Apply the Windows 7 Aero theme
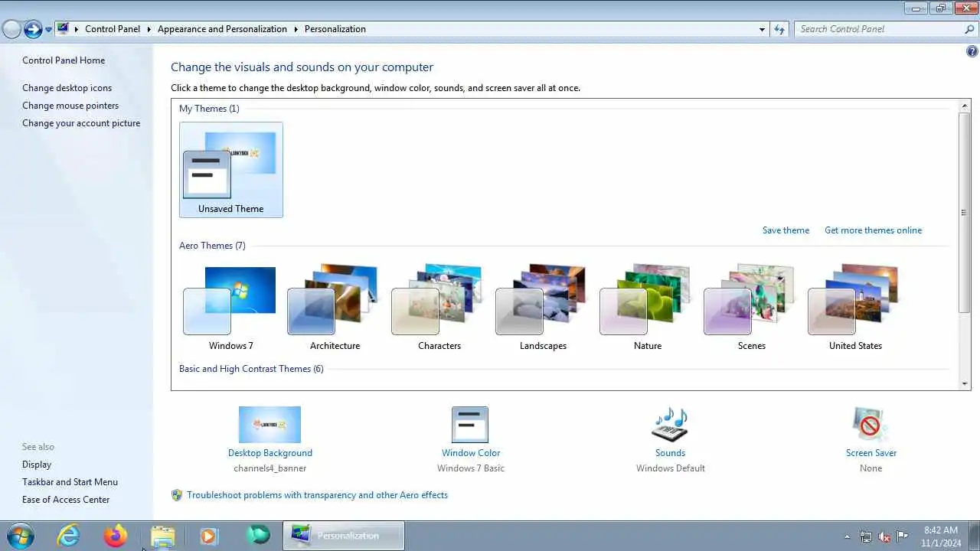 click(x=230, y=307)
